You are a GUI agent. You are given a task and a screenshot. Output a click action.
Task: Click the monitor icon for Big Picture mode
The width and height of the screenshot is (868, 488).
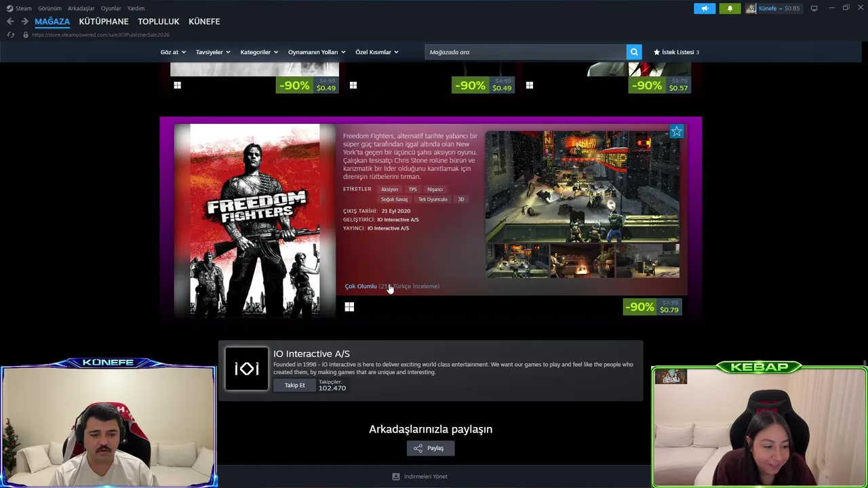coord(814,8)
